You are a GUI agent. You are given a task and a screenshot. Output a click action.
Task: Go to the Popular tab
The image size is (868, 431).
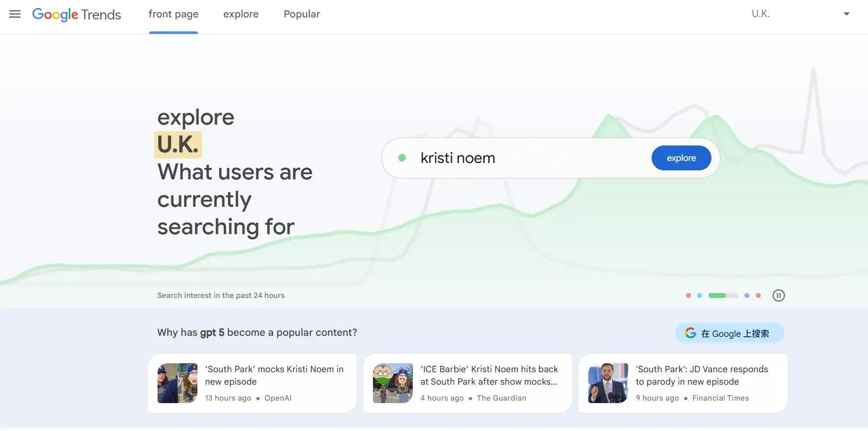pos(302,14)
